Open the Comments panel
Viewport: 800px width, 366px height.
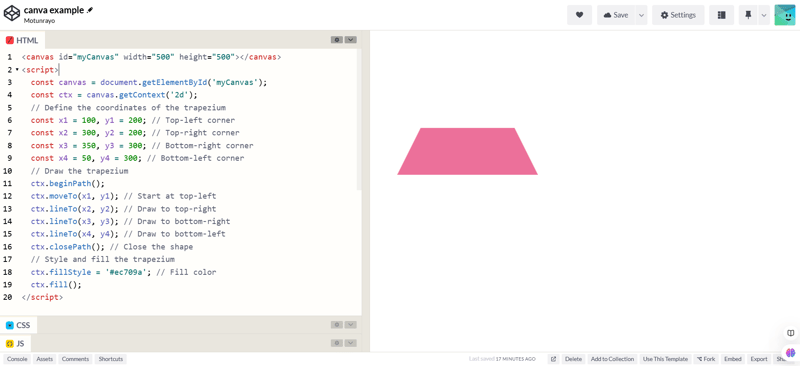click(x=76, y=359)
